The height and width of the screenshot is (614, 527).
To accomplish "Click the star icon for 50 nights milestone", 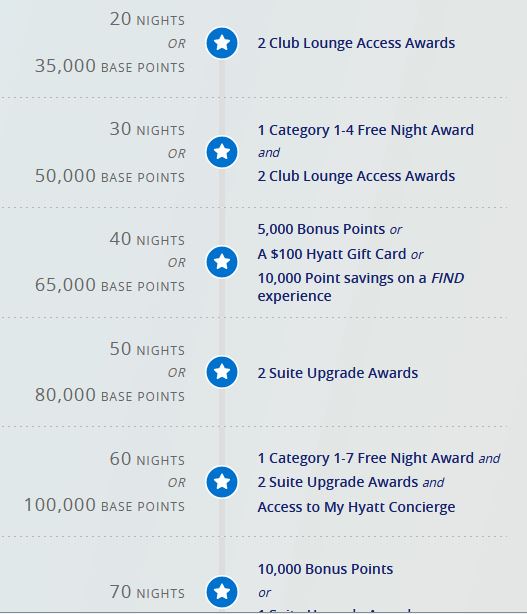I will (x=222, y=372).
